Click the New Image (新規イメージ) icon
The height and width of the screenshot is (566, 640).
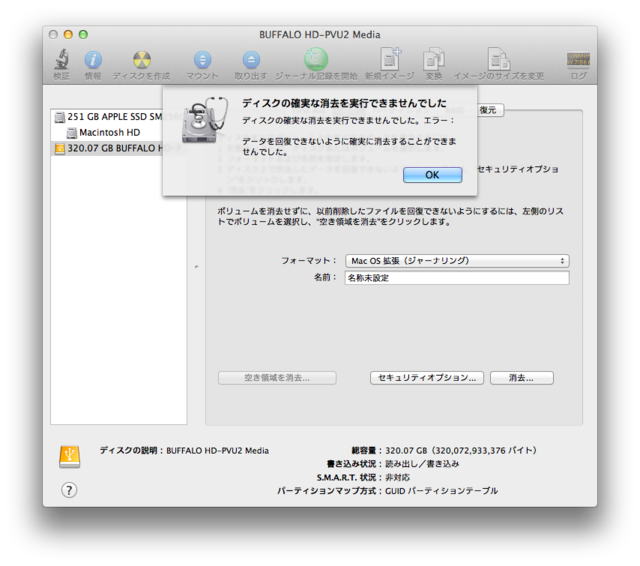pyautogui.click(x=390, y=59)
